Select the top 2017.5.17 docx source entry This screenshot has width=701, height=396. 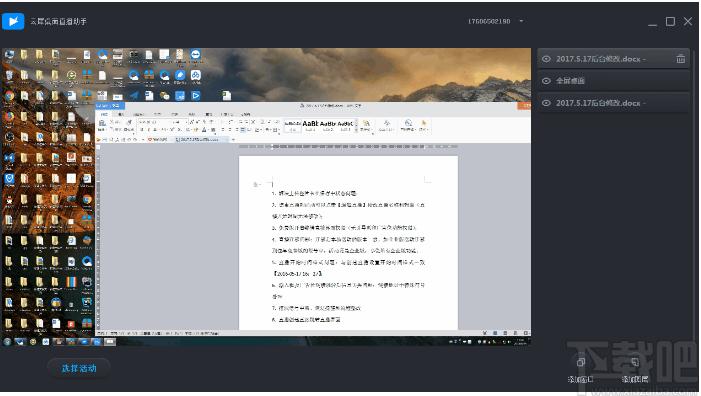[x=613, y=59]
